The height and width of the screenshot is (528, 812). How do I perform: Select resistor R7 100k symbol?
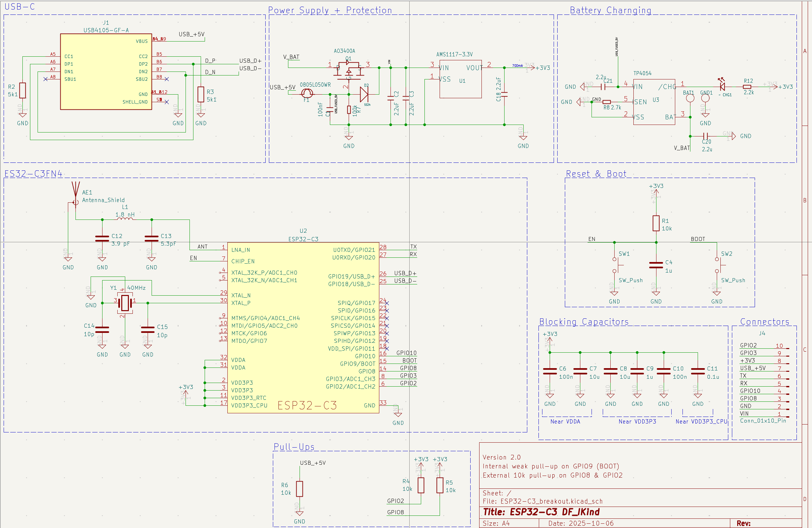(x=349, y=109)
